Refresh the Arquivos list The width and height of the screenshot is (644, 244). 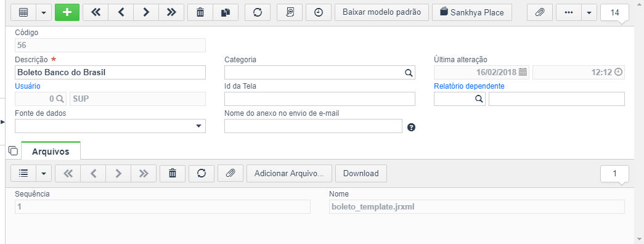click(202, 173)
